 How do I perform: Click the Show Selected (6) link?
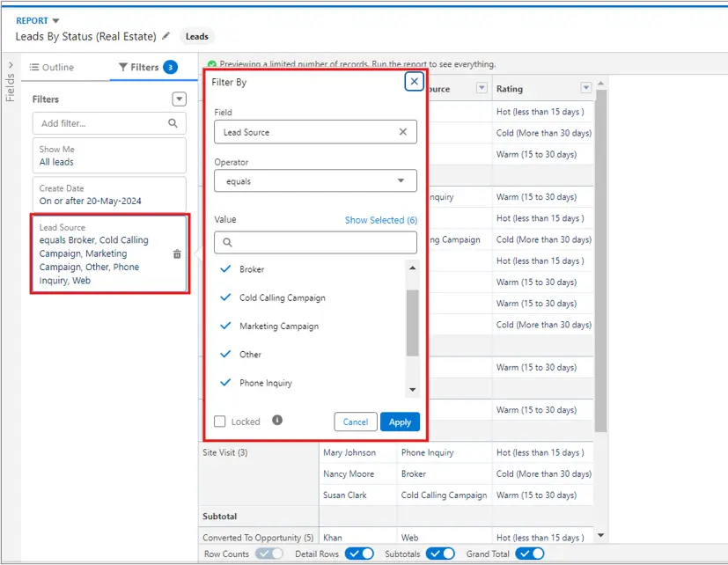click(x=380, y=220)
